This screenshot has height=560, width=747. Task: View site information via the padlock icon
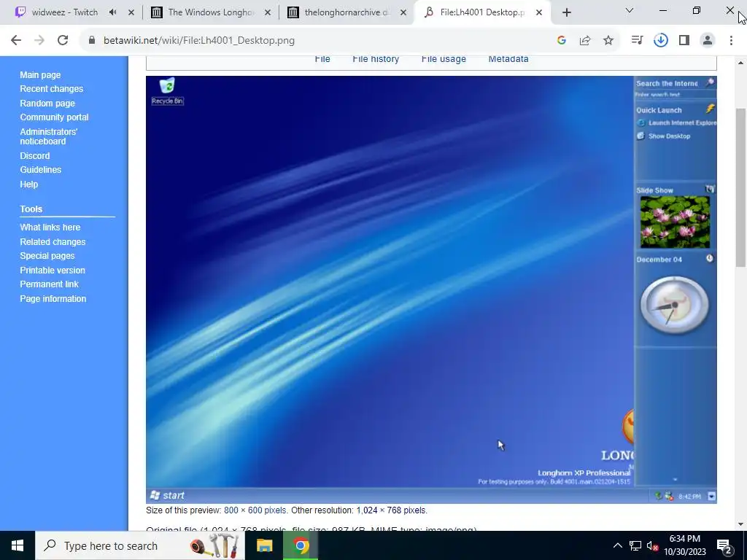(92, 41)
